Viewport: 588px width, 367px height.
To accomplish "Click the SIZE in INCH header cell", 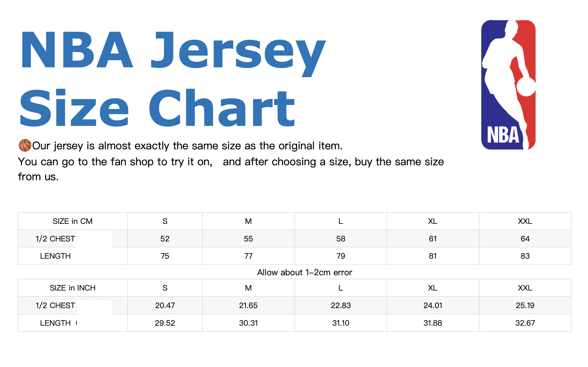I will pyautogui.click(x=73, y=288).
